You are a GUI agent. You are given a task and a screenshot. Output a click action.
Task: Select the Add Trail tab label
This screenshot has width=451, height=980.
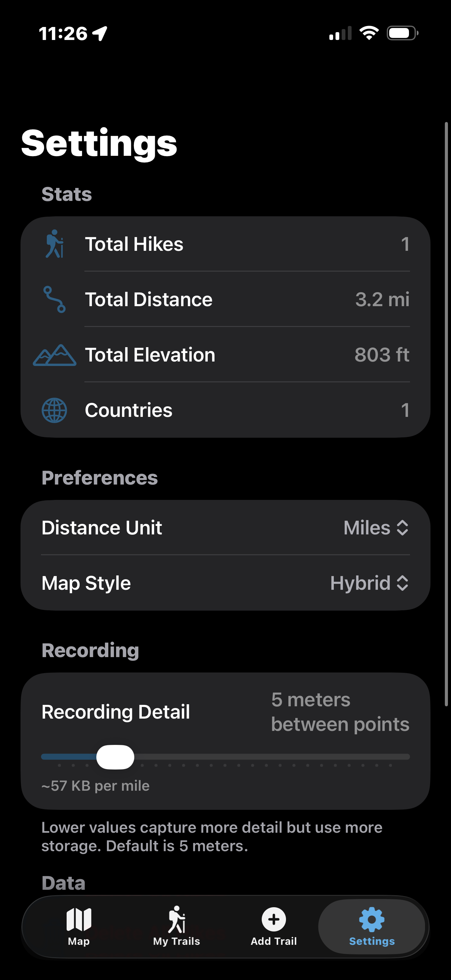[x=274, y=941]
